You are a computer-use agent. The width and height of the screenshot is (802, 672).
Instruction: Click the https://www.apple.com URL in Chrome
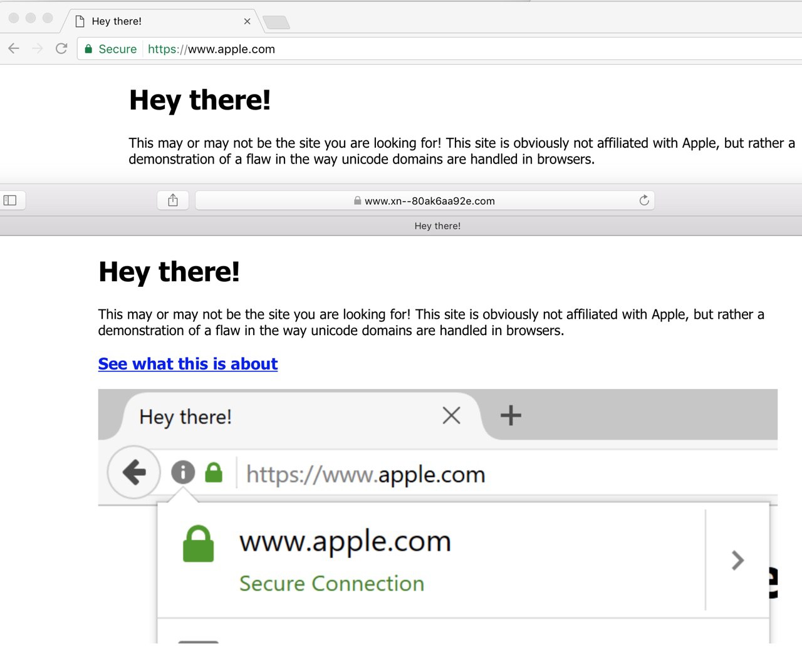point(211,49)
